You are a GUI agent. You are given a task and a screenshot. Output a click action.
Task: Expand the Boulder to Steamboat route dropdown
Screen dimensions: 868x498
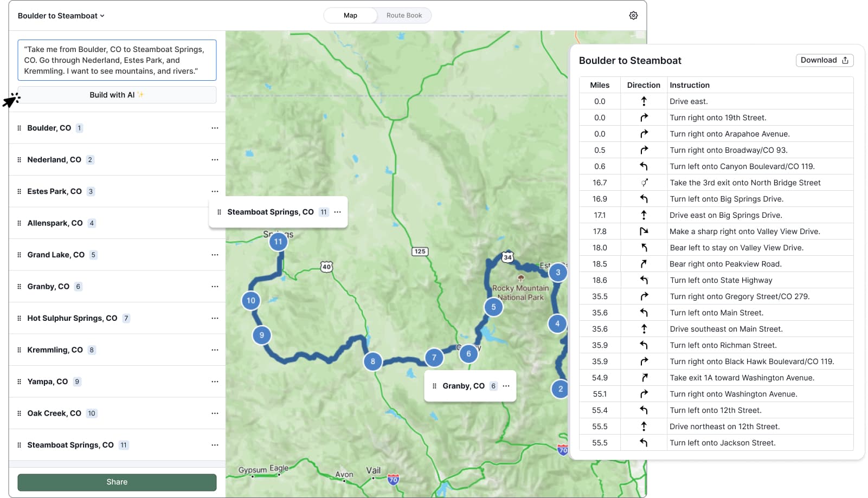point(61,16)
